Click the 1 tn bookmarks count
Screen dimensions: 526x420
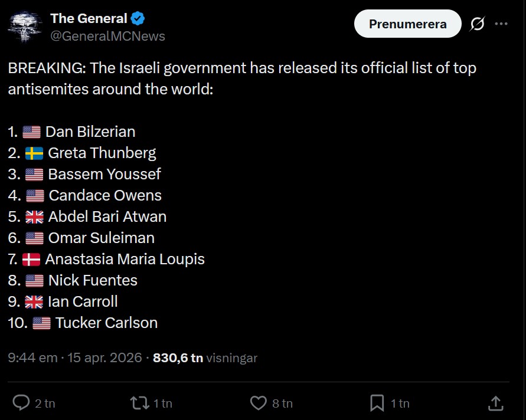coord(400,403)
